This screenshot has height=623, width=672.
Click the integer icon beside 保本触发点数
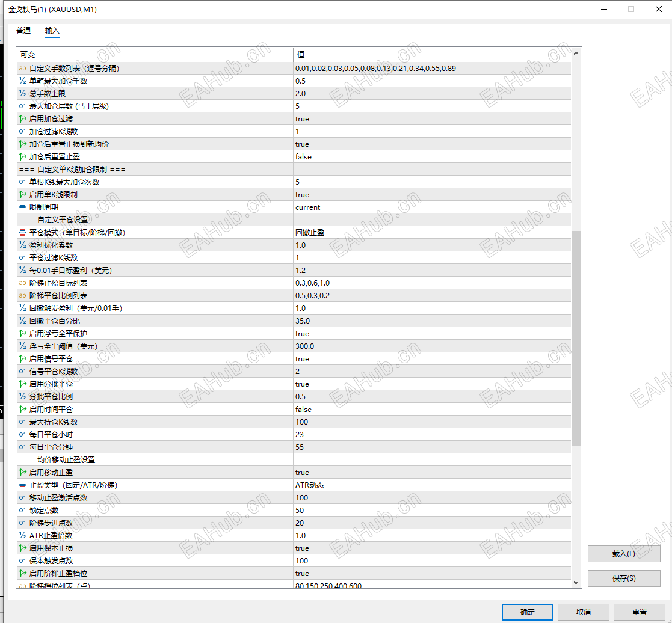pos(23,561)
